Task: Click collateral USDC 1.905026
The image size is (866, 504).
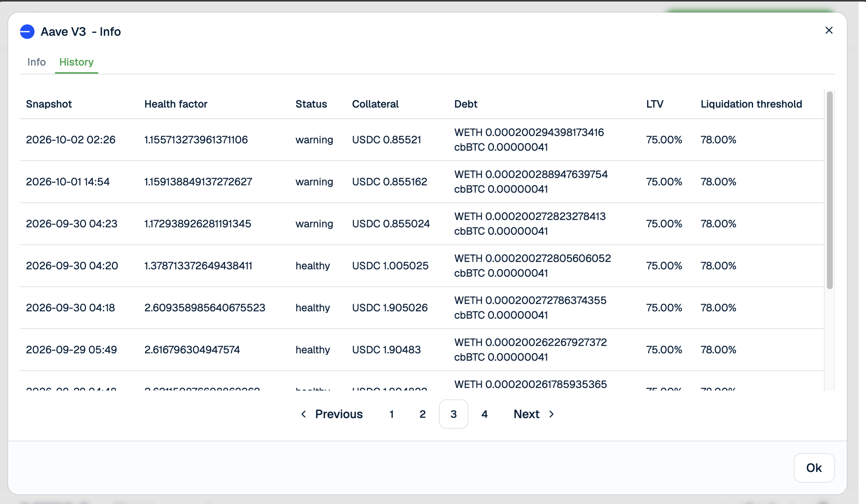Action: point(390,308)
